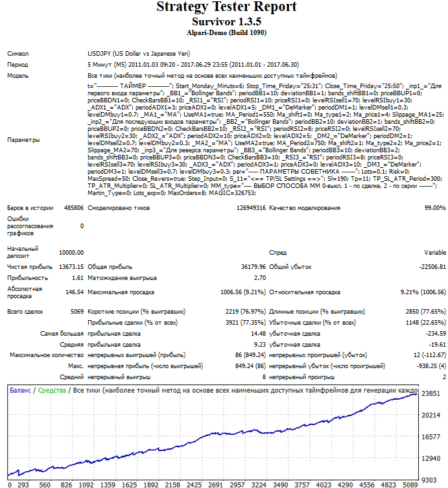The width and height of the screenshot is (448, 488).
Task: Select largest loss trade value -234.59
Action: pos(436,334)
